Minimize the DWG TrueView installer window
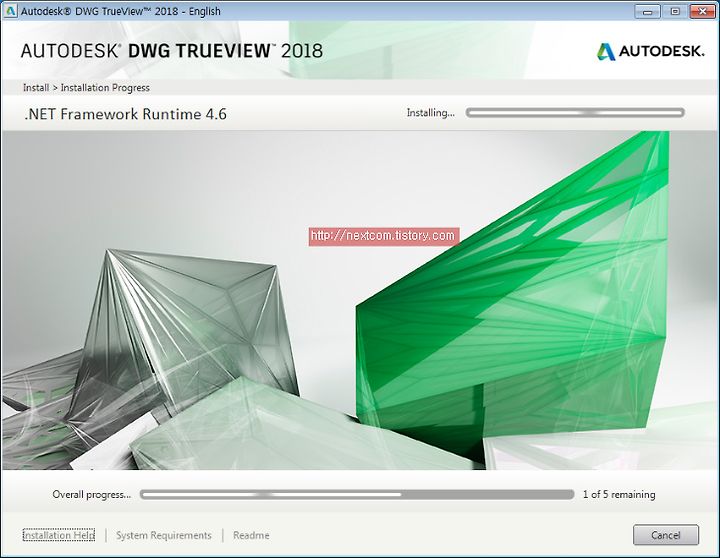This screenshot has height=558, width=720. pos(647,11)
